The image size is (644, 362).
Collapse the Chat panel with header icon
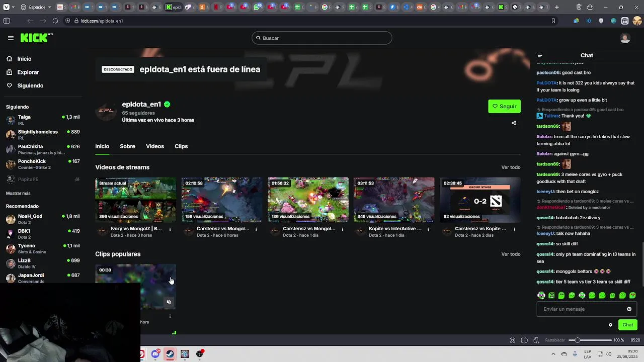540,55
